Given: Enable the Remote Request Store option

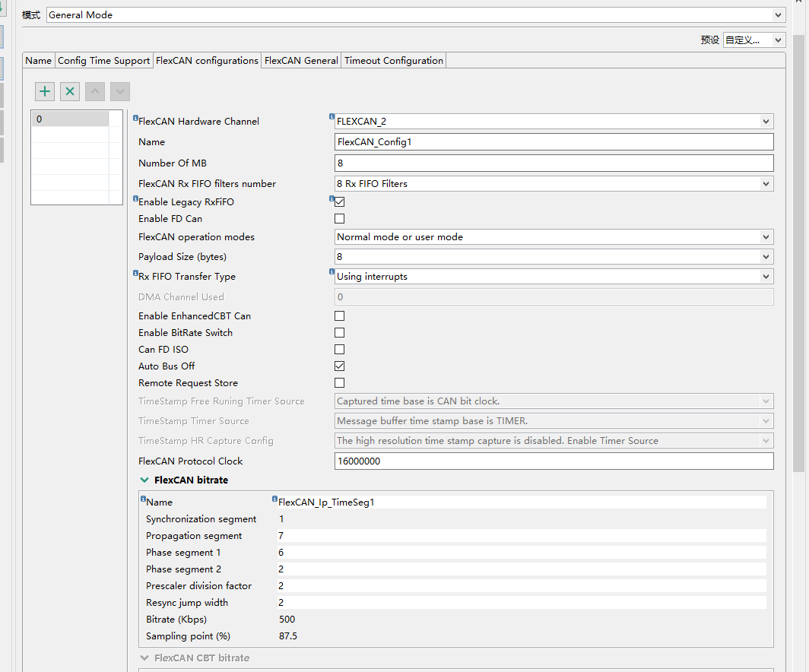Looking at the screenshot, I should click(339, 382).
